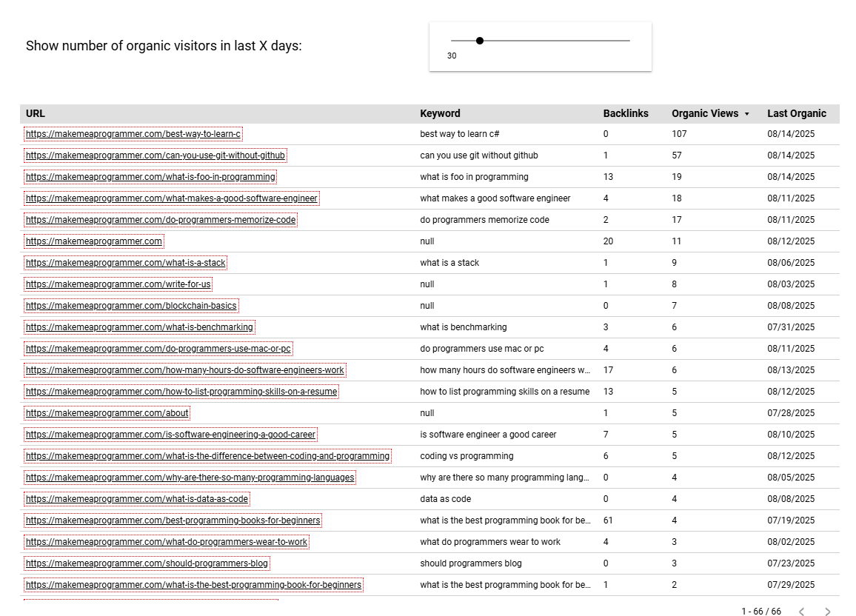Sort table by Backlinks column header
Screen dimensions: 856x616
[625, 113]
